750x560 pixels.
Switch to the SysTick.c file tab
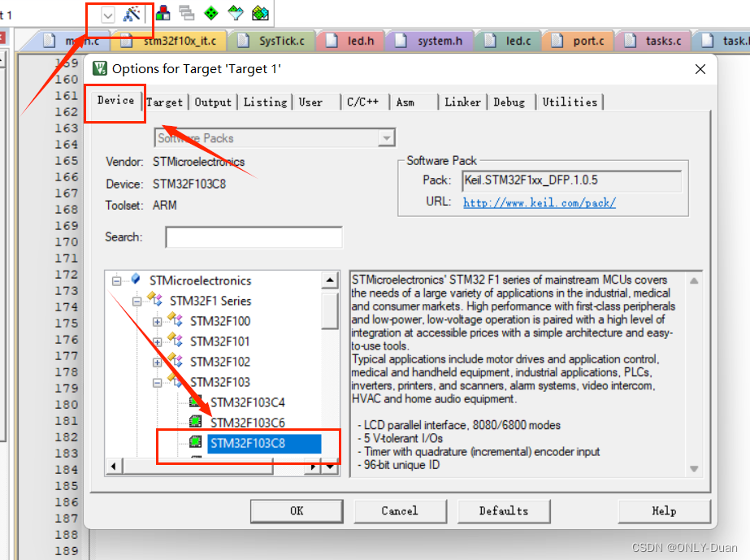pyautogui.click(x=272, y=41)
